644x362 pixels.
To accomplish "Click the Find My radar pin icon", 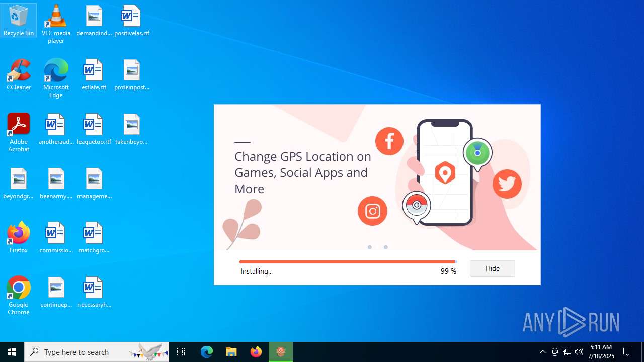I will point(477,154).
